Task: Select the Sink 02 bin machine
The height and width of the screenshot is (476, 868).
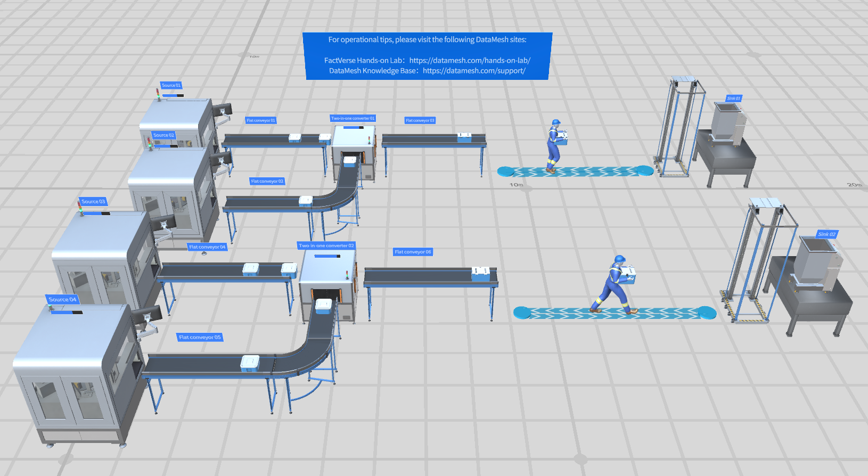Action: pyautogui.click(x=814, y=264)
